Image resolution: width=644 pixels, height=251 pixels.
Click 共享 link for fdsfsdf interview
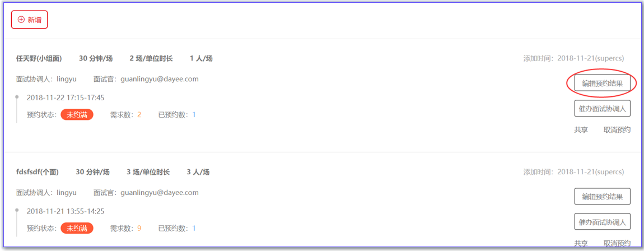pos(581,243)
